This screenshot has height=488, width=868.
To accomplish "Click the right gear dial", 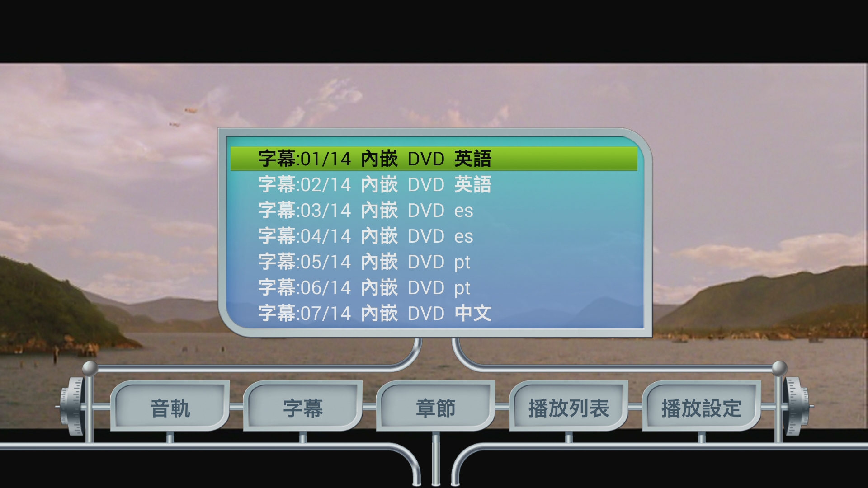I will pos(797,406).
